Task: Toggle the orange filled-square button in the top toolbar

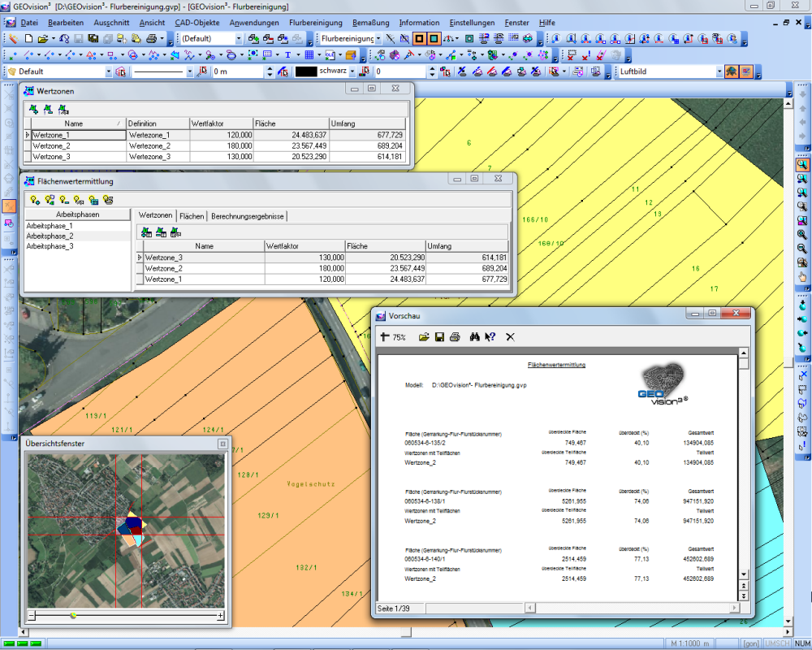Action: pos(434,38)
